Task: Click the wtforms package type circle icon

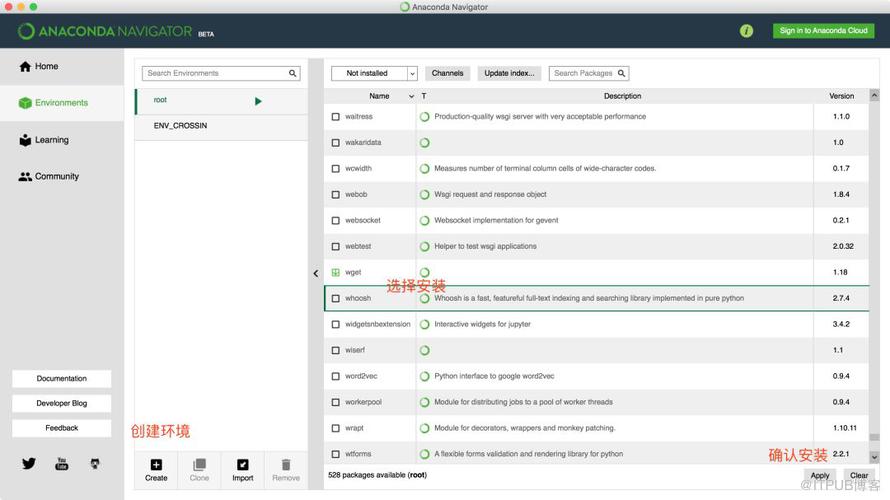Action: (x=425, y=454)
